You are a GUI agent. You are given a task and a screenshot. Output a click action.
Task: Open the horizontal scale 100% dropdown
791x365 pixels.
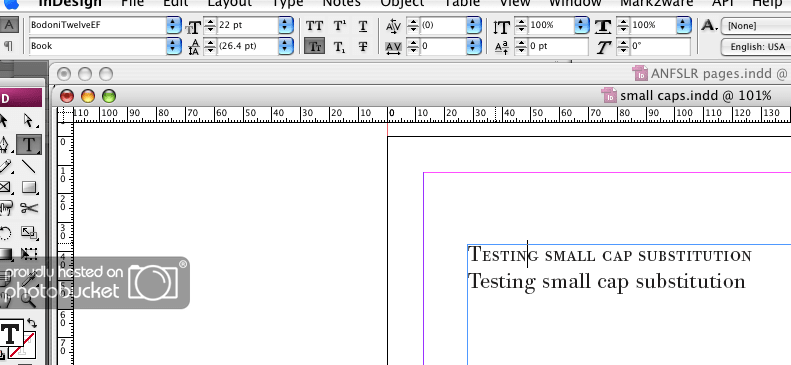pyautogui.click(x=684, y=25)
